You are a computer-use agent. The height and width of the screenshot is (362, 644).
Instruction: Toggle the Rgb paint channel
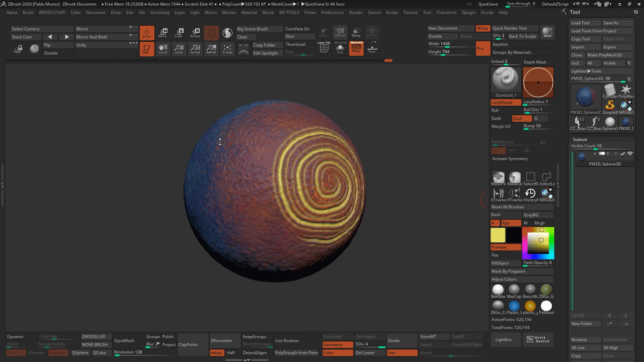coord(511,223)
